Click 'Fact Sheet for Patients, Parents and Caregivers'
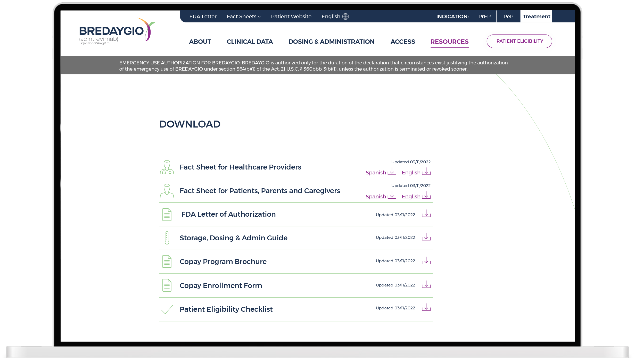The width and height of the screenshot is (635, 364). 260,191
